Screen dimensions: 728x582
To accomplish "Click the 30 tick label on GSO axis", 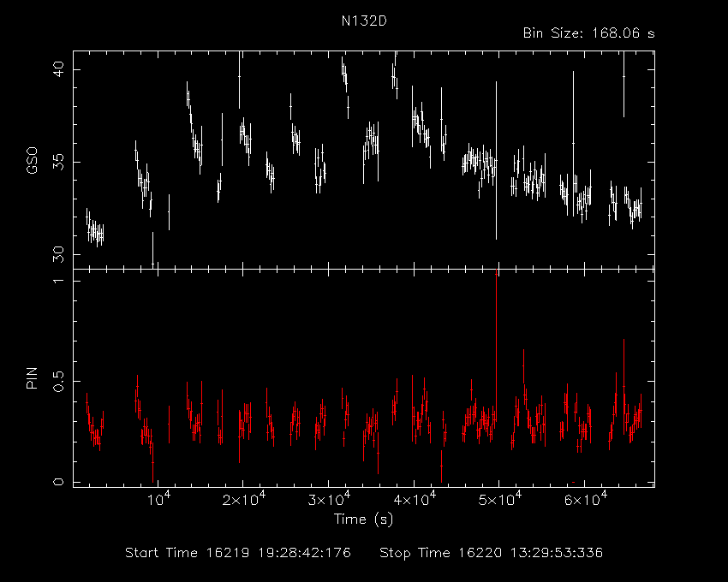I will pos(59,254).
